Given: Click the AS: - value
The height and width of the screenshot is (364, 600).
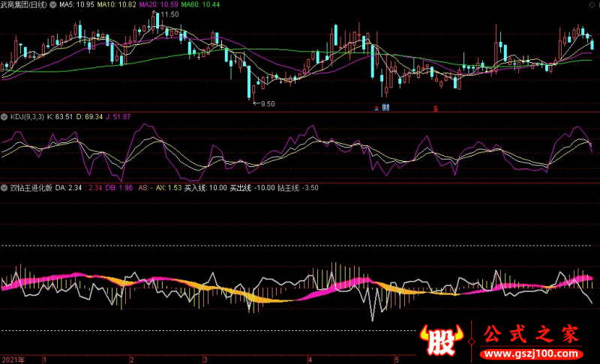Looking at the screenshot, I should tap(145, 188).
